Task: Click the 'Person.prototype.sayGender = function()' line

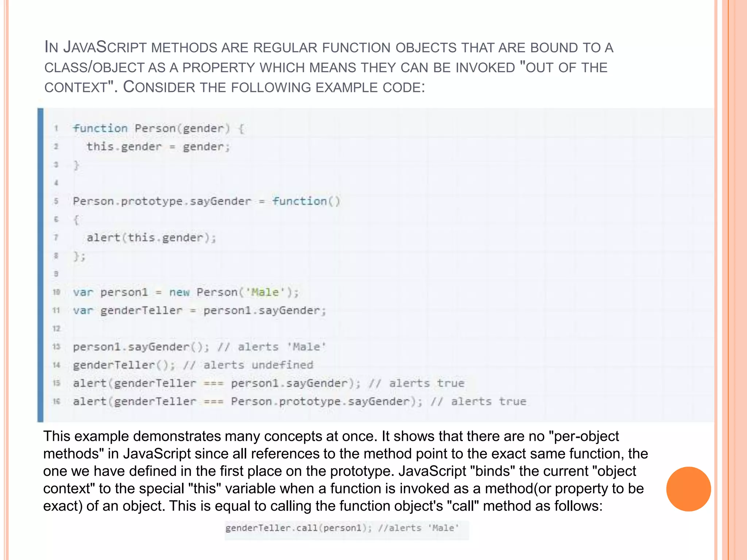Action: 206,201
